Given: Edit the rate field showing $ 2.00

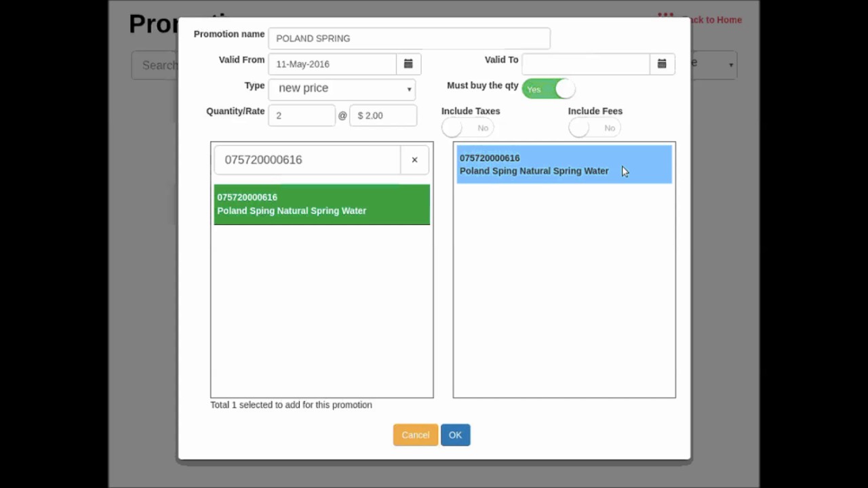Looking at the screenshot, I should pos(383,115).
